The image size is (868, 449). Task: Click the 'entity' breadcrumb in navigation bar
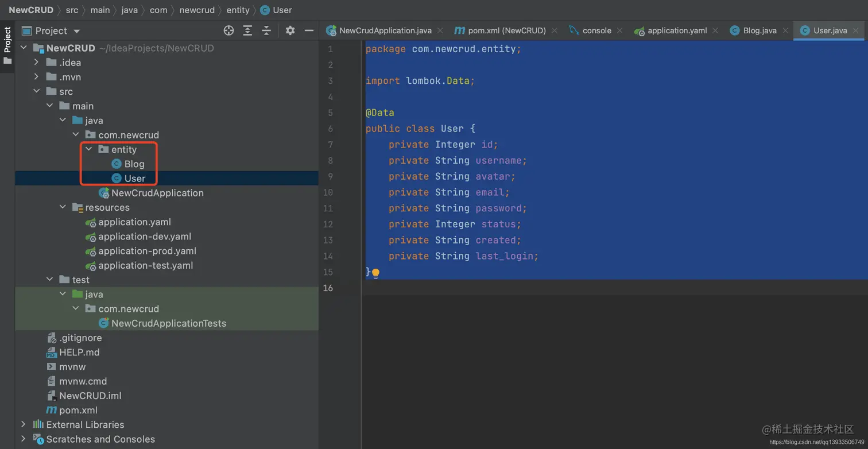pos(238,10)
